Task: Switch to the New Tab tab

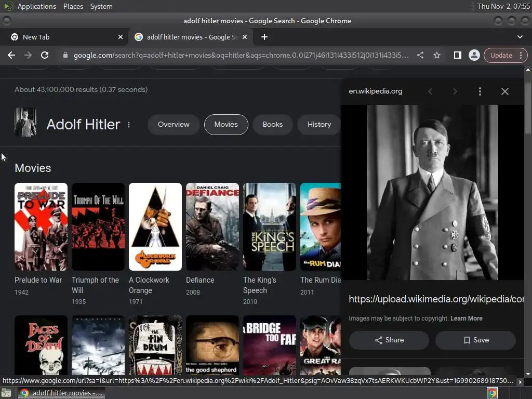Action: coord(64,37)
